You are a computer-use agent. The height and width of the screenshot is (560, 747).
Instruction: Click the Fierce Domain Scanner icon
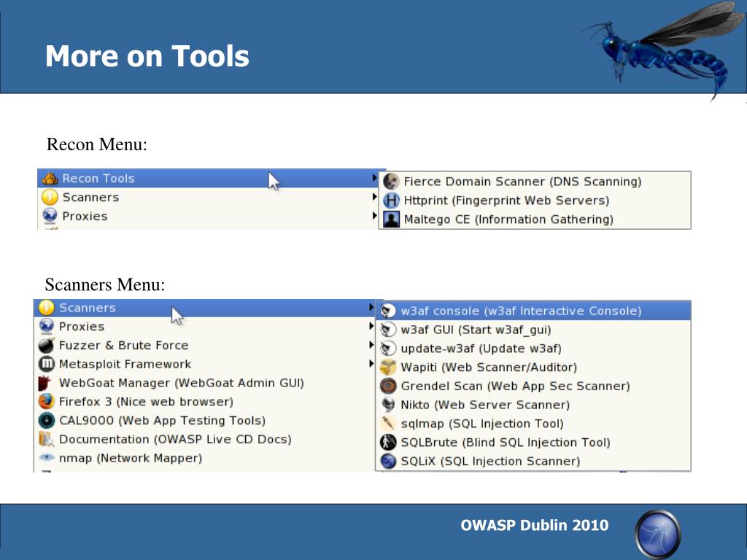391,182
